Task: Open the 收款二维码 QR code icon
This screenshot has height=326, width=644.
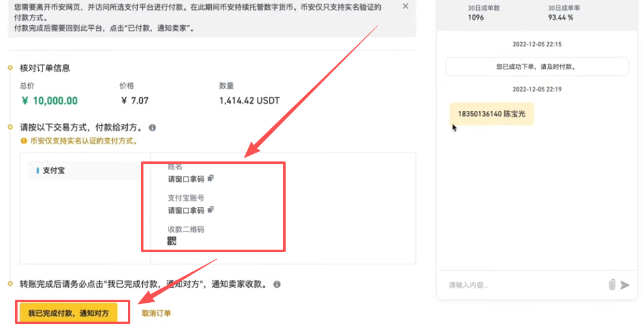Action: [x=172, y=241]
